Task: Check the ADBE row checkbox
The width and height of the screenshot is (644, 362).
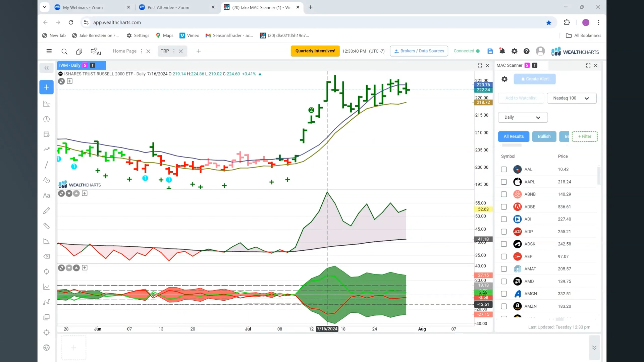Action: 504,207
